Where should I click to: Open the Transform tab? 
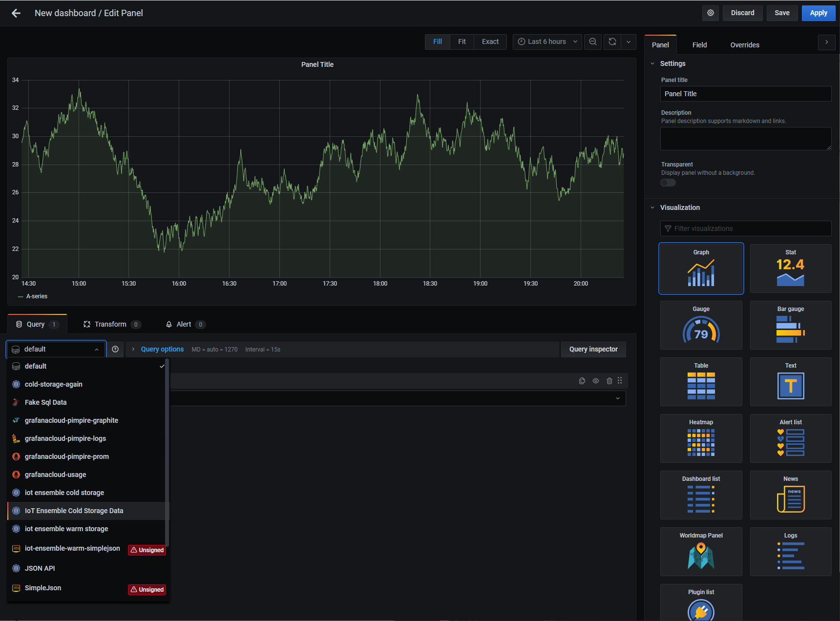point(112,324)
